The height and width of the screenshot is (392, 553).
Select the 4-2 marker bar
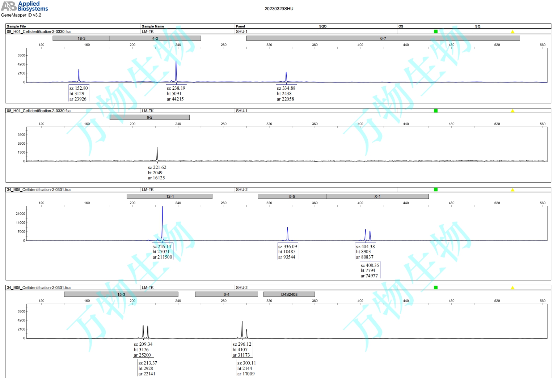coord(155,38)
